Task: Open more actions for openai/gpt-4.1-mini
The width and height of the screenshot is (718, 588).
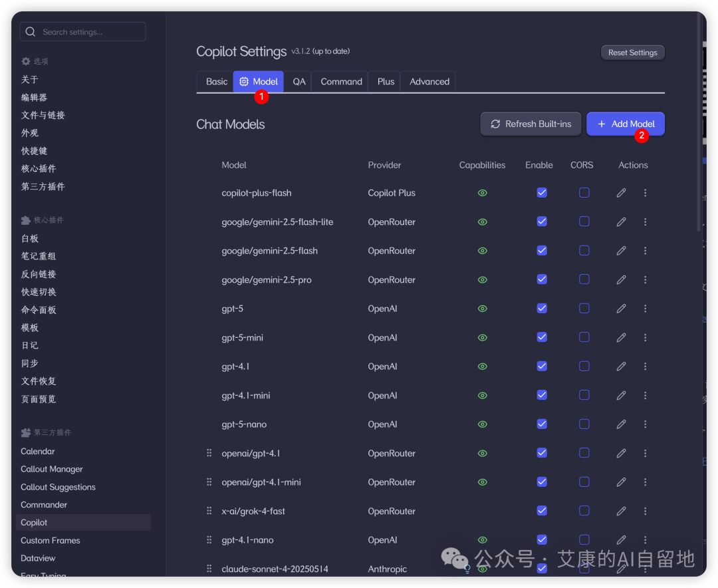Action: (645, 482)
